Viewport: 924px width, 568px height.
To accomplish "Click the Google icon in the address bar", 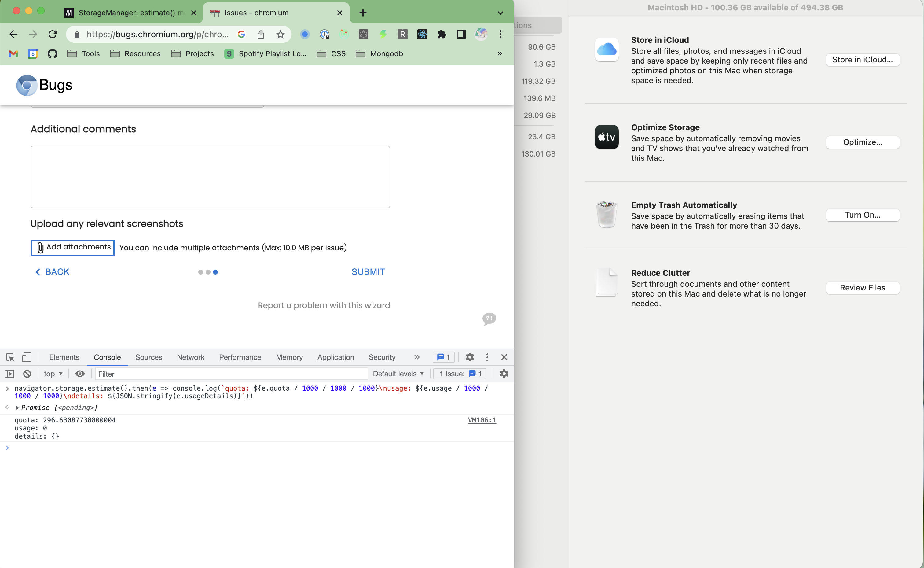I will 241,35.
